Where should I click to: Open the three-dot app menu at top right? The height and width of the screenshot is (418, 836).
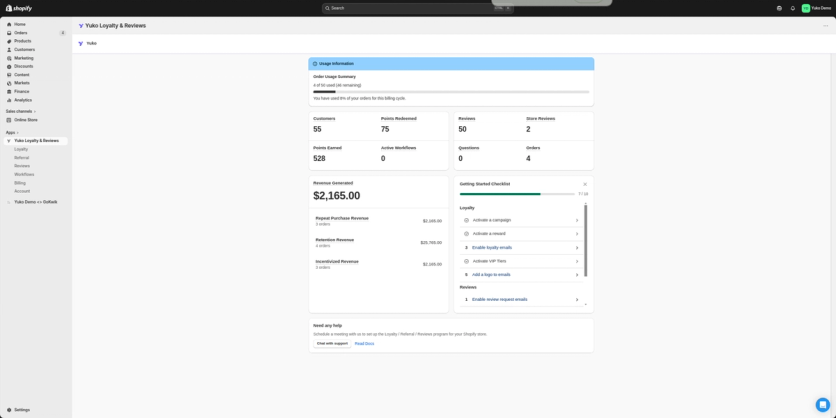[826, 26]
